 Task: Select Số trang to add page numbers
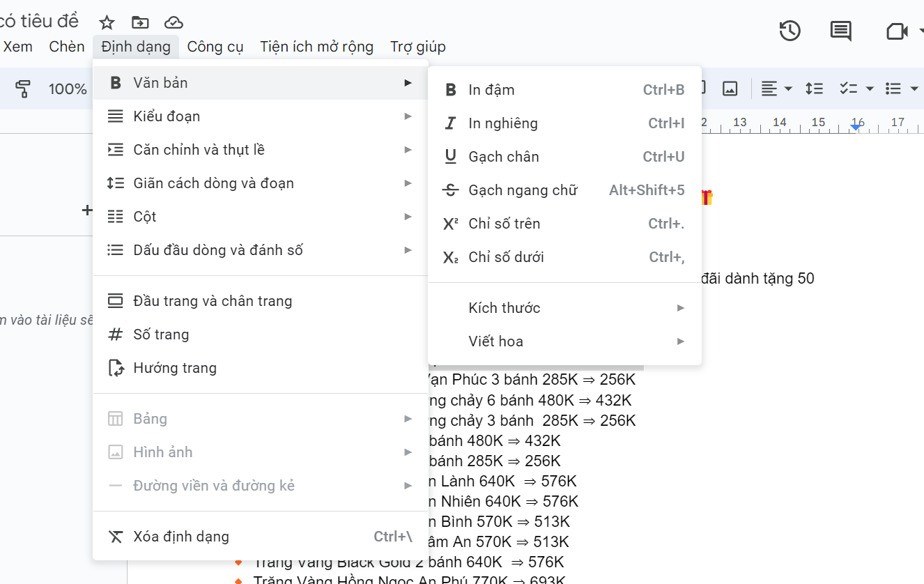coord(160,334)
